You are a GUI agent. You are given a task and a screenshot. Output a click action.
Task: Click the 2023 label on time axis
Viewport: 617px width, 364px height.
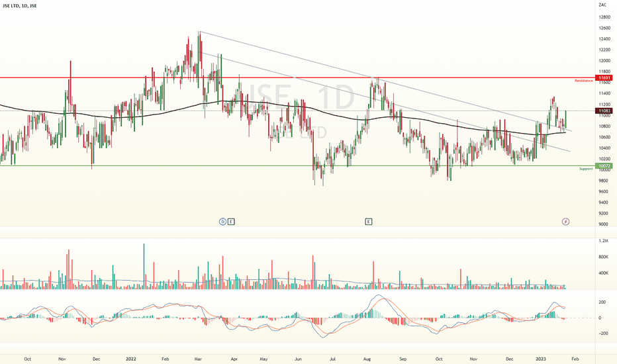point(541,359)
